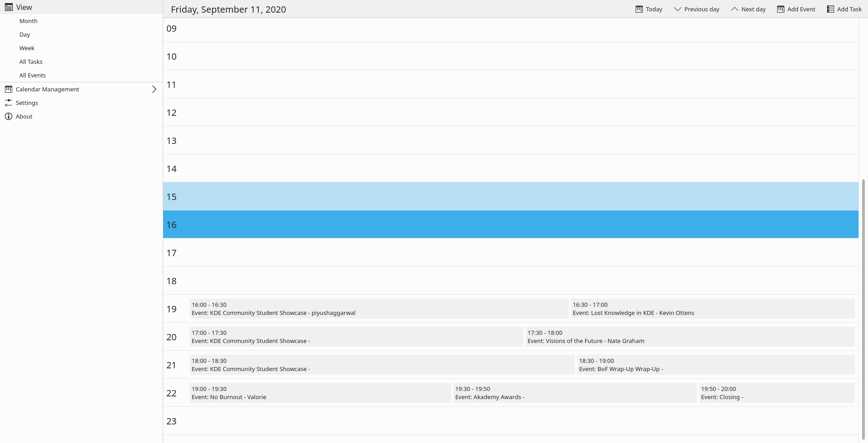Select the Day view entry
Viewport: 868px width, 443px height.
25,34
